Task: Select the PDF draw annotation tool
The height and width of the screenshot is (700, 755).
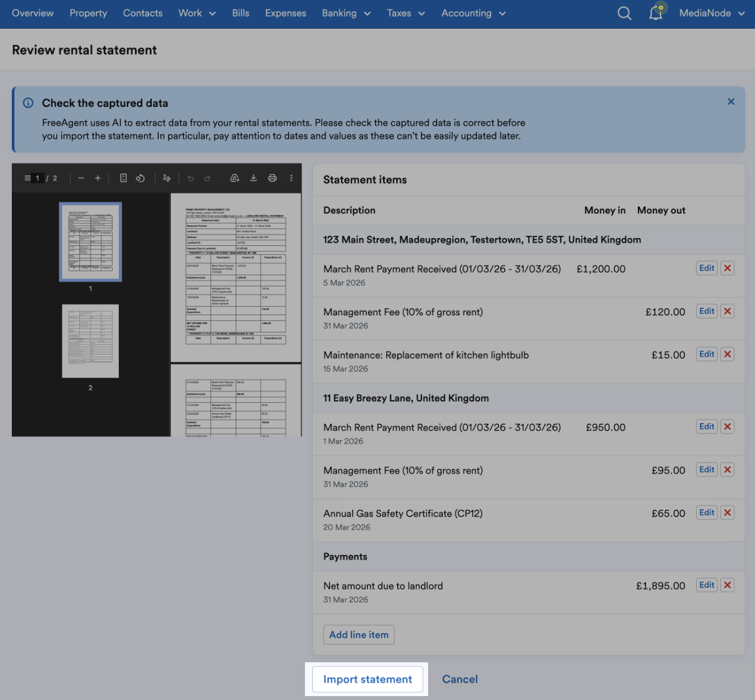Action: coord(167,178)
